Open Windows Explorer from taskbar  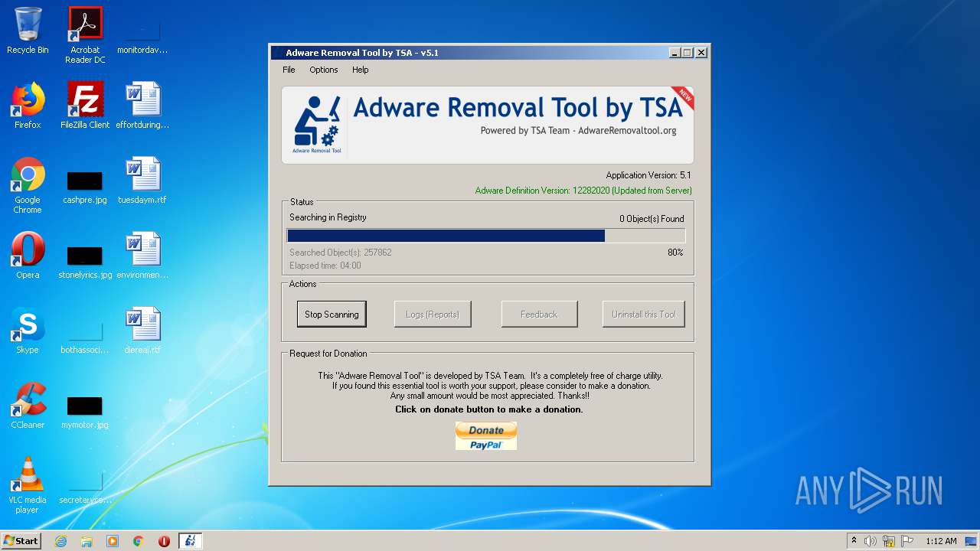pyautogui.click(x=87, y=541)
